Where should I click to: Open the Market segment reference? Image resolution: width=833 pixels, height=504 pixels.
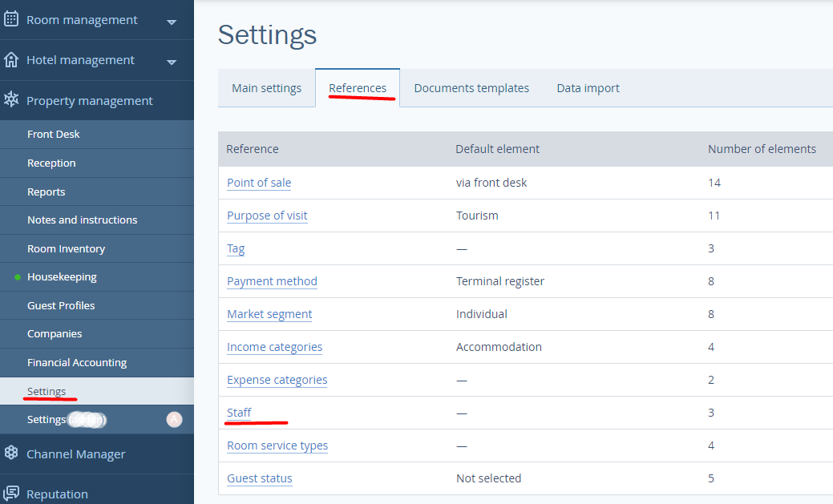[x=269, y=314]
